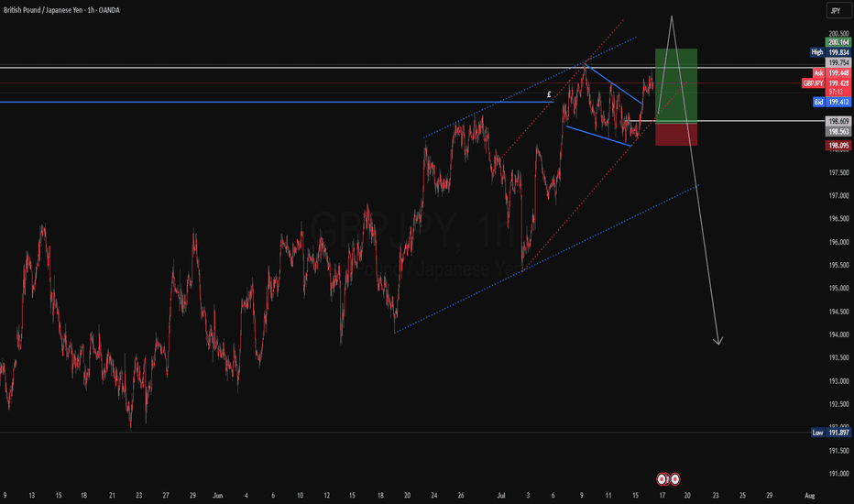Click the Jul label on the time axis
This screenshot has height=504, width=854.
click(501, 495)
